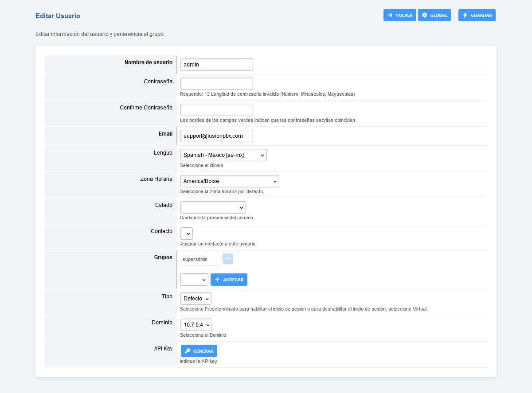Remove superadmin group with minus icon
This screenshot has height=393, width=532.
[228, 259]
